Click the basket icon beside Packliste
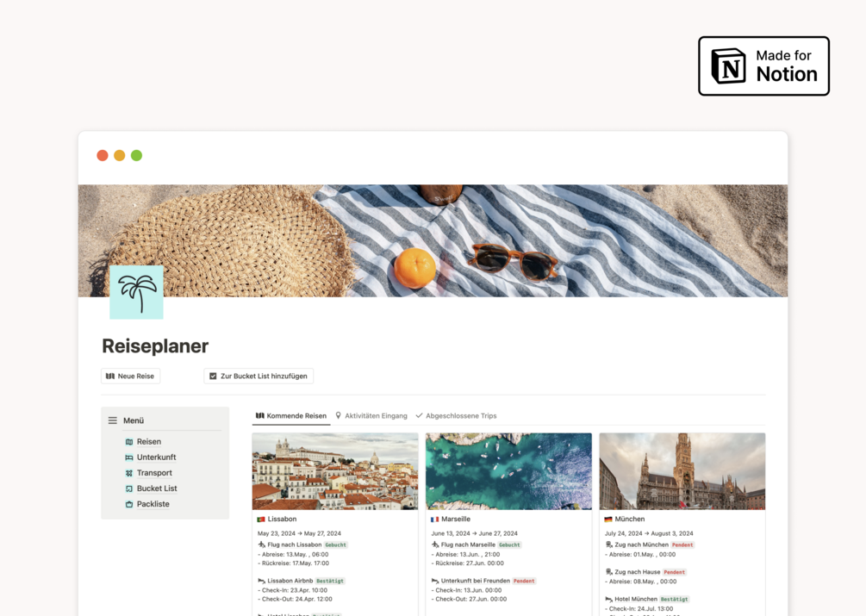The image size is (866, 616). tap(129, 504)
